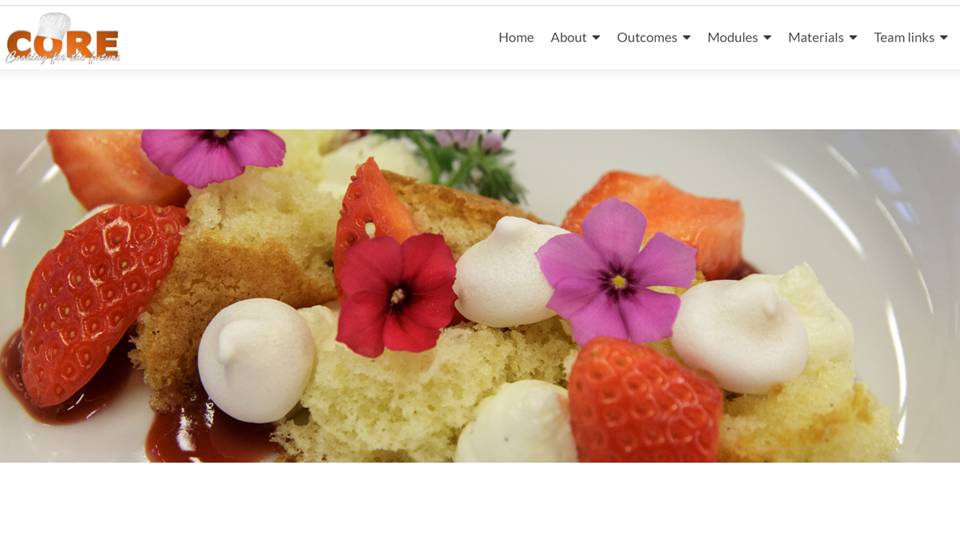Screen dimensions: 960x540
Task: Click the central purple flower in the banner
Action: tap(617, 272)
